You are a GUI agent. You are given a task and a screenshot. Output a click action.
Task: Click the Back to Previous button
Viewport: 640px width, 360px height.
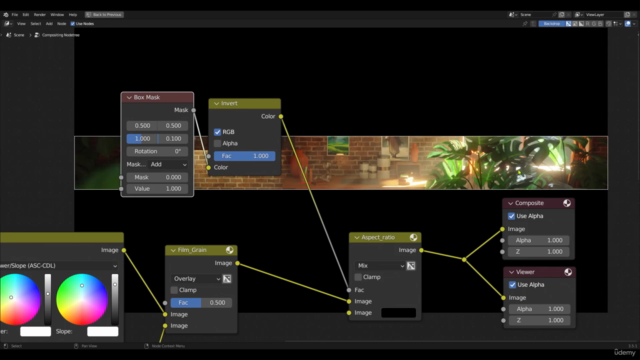pyautogui.click(x=104, y=15)
